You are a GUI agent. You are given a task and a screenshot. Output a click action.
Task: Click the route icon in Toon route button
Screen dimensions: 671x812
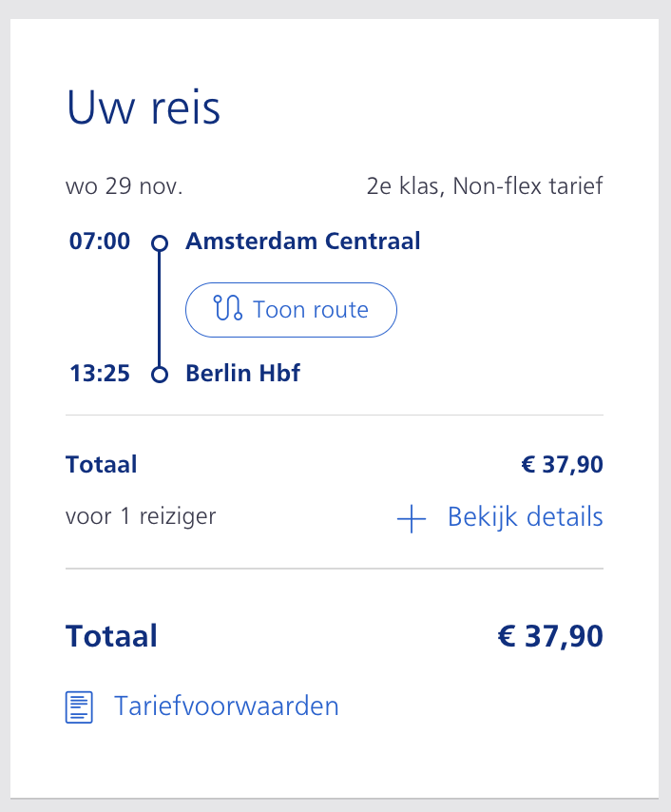coord(228,308)
